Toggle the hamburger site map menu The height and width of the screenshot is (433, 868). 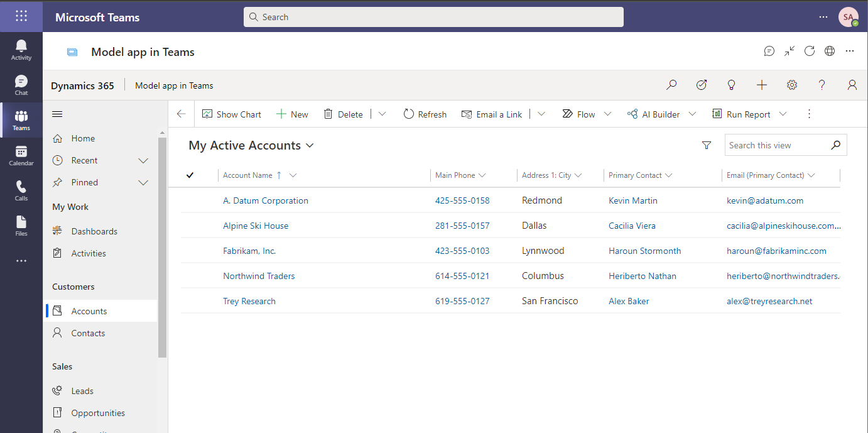tap(57, 114)
